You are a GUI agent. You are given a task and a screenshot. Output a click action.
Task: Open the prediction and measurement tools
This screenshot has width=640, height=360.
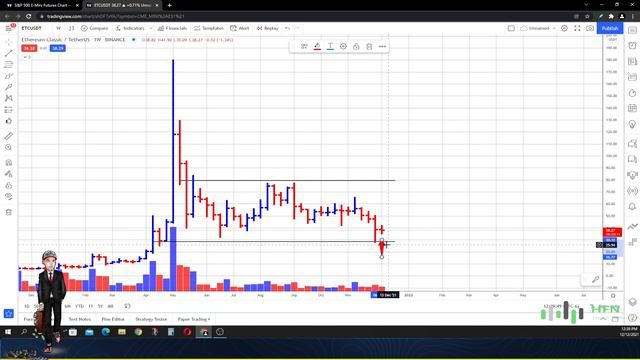tap(9, 110)
